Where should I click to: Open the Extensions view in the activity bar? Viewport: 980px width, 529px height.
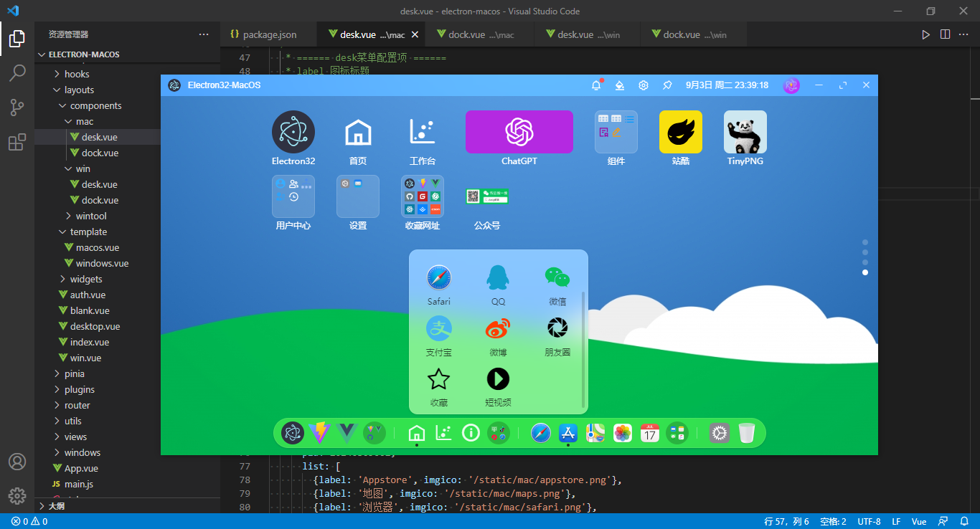tap(17, 142)
